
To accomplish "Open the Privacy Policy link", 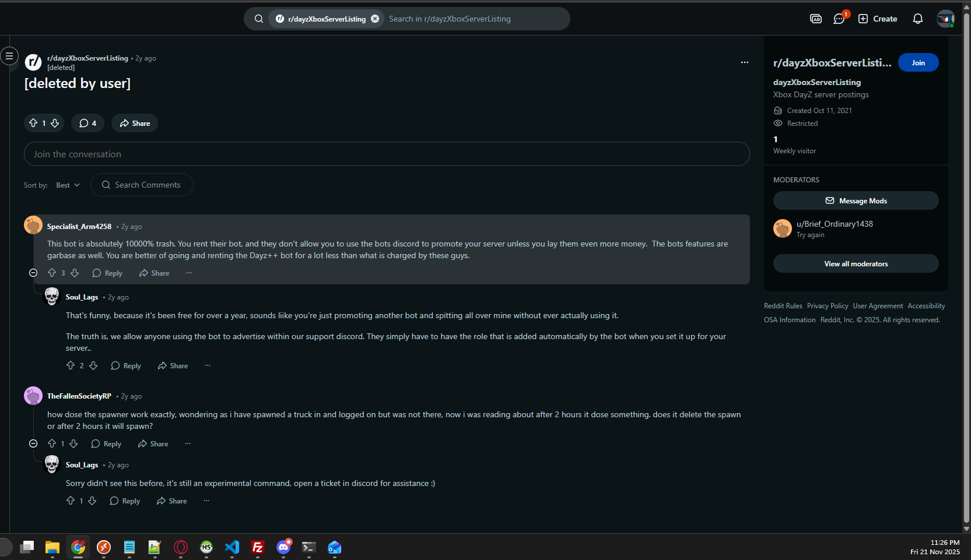I will 828,306.
